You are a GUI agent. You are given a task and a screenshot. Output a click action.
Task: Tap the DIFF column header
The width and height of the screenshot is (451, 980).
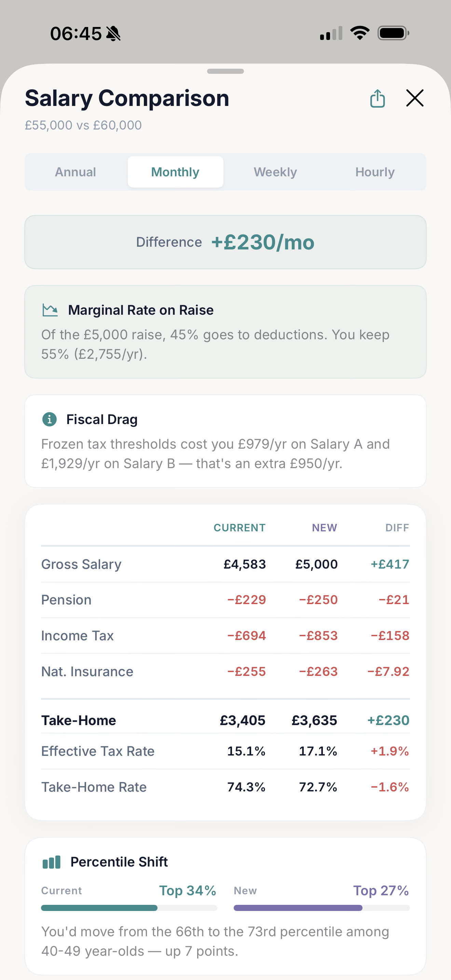[397, 528]
